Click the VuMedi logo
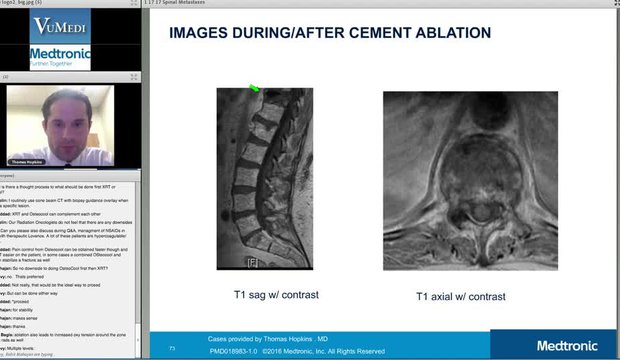620x360 pixels. [60, 26]
